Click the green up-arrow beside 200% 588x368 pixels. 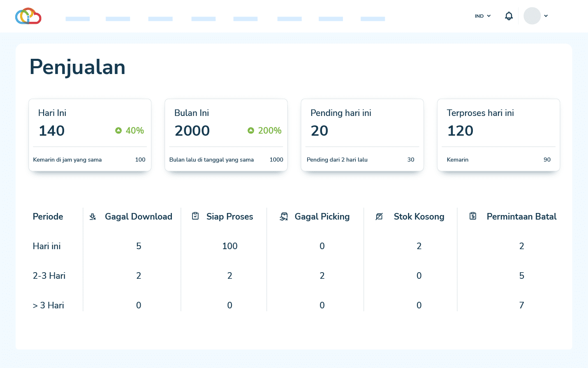pos(251,130)
